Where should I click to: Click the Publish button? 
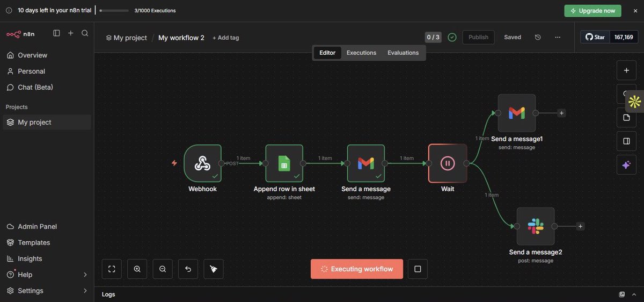point(478,37)
